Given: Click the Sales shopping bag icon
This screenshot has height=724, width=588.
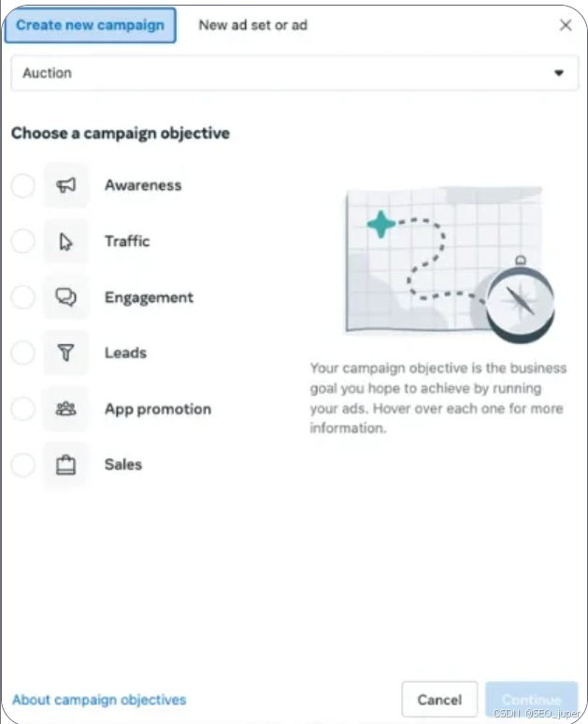Looking at the screenshot, I should pos(65,465).
